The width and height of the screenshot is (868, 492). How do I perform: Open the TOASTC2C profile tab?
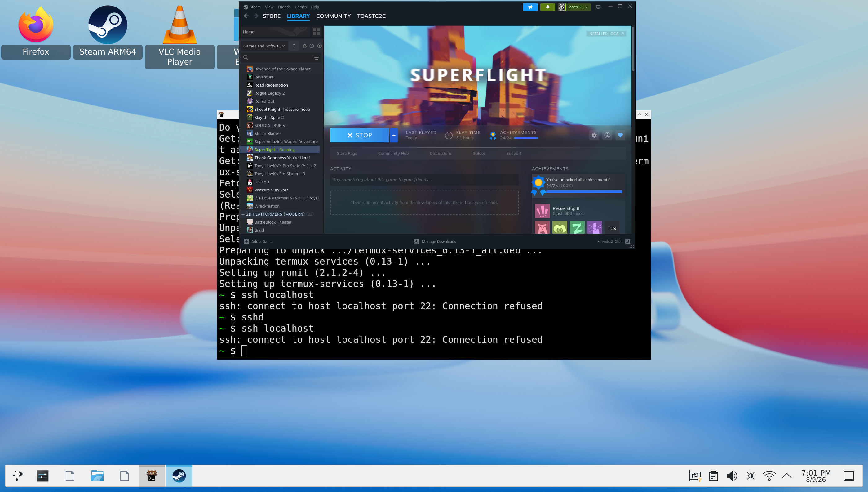(x=371, y=16)
